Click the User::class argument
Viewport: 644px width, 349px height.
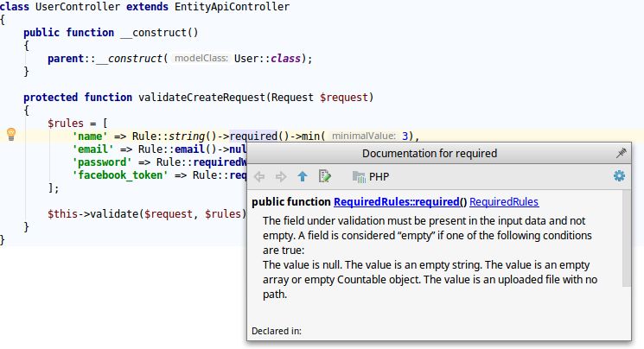[267, 58]
